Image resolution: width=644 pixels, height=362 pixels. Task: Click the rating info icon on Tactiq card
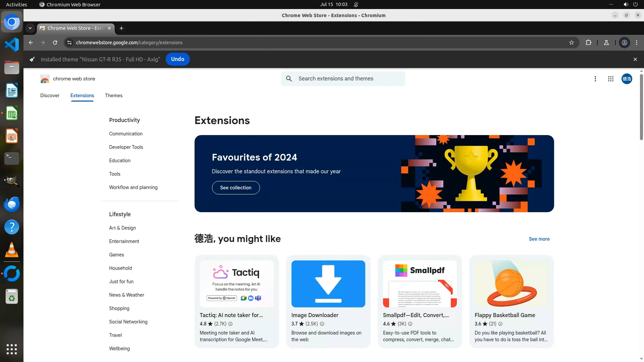[x=230, y=324]
